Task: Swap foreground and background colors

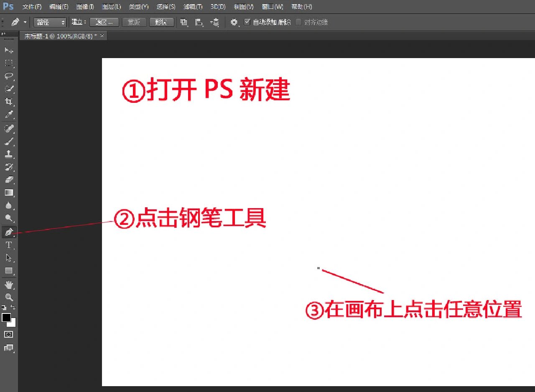Action: tap(13, 307)
